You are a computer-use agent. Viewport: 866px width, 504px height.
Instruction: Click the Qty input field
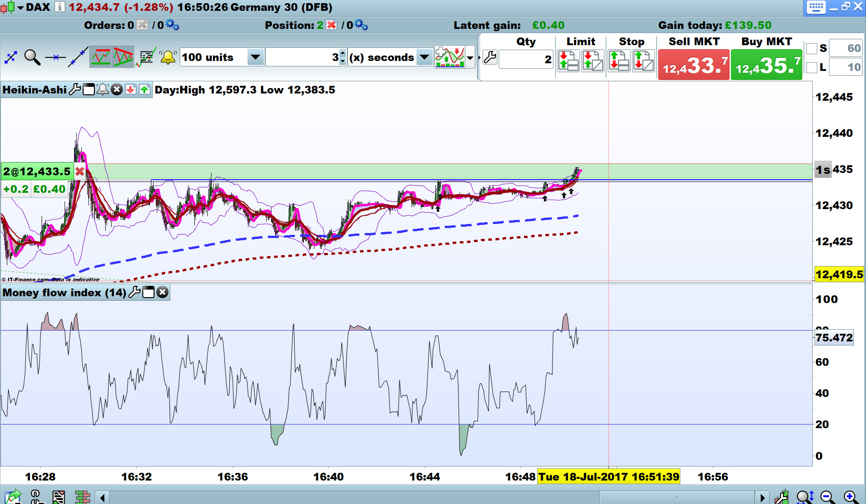click(526, 59)
